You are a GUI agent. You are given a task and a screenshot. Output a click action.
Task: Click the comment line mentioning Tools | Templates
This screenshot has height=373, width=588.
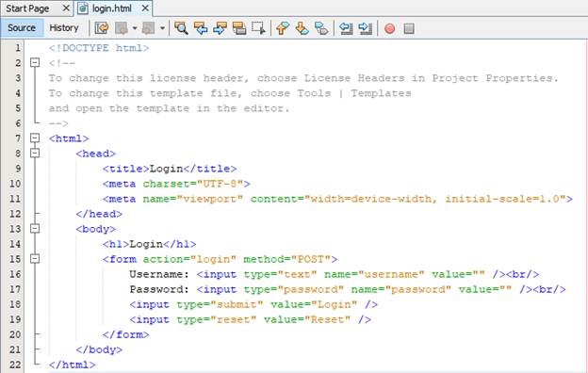230,93
